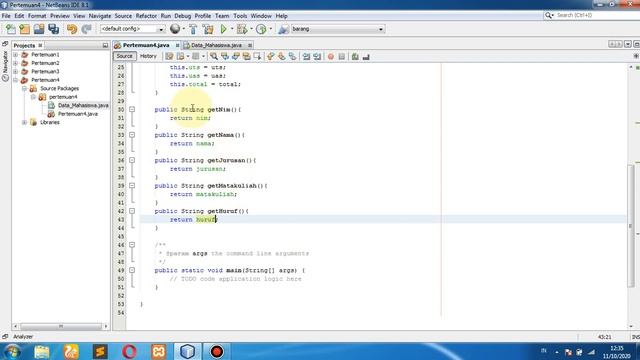This screenshot has width=640, height=360.
Task: Click the Shift Line Right editor icon
Action: coord(317,56)
